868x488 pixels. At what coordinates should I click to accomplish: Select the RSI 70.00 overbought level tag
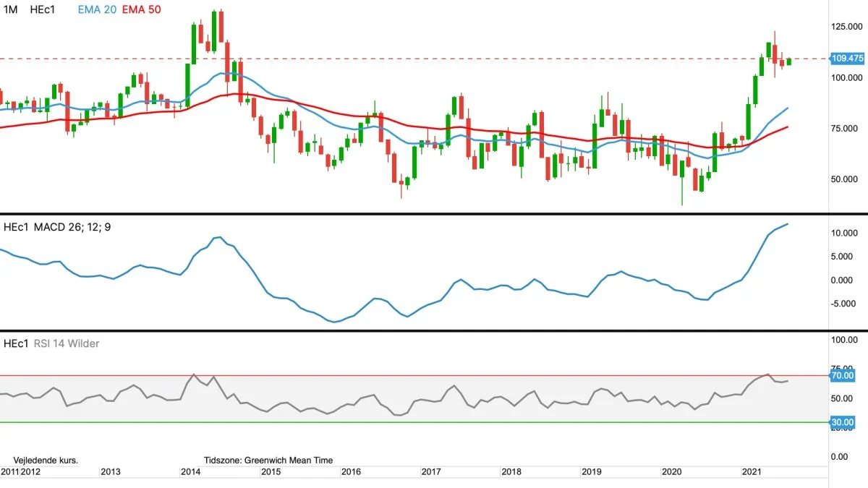843,376
